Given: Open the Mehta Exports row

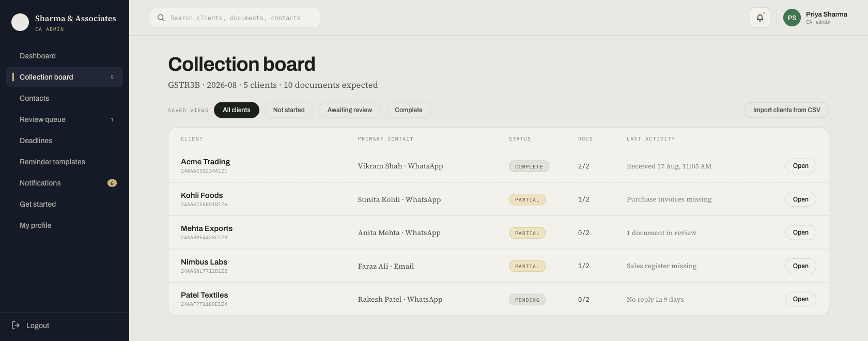Looking at the screenshot, I should tap(801, 233).
